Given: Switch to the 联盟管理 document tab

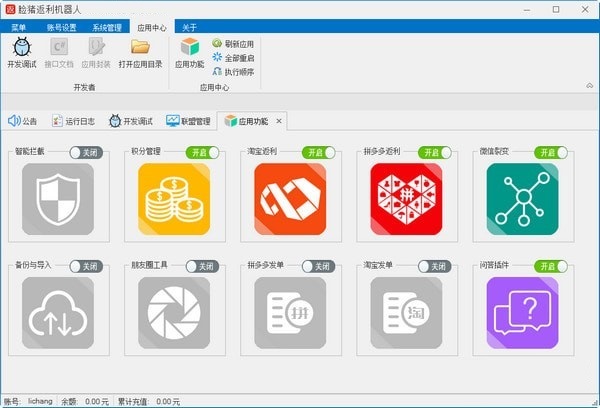Looking at the screenshot, I should 188,121.
